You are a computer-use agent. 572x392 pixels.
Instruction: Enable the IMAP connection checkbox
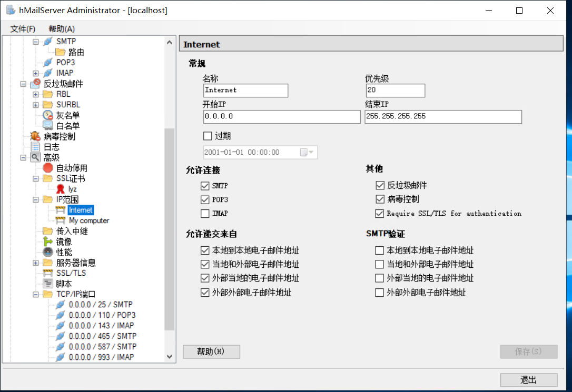(x=205, y=213)
